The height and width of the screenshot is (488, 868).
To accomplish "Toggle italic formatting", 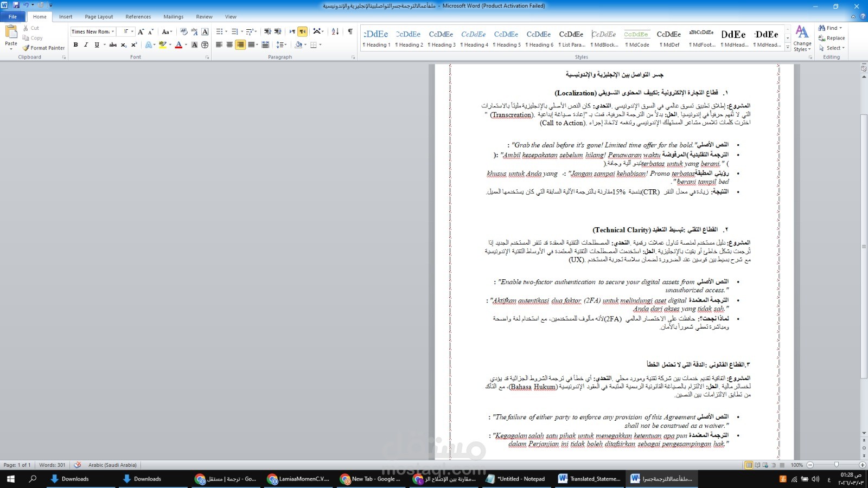I will [86, 45].
